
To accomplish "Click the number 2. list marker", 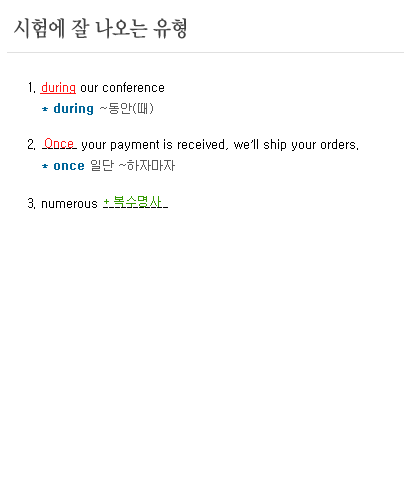I will click(x=32, y=145).
